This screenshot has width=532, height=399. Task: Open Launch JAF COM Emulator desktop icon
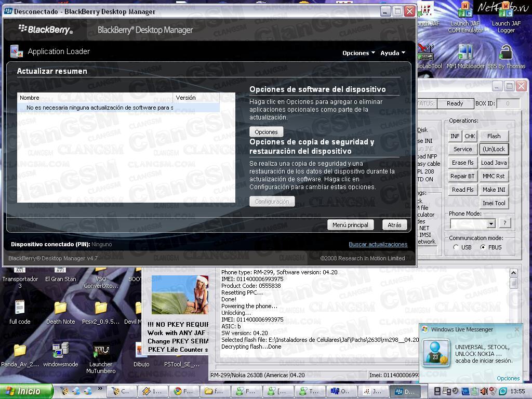click(x=465, y=18)
